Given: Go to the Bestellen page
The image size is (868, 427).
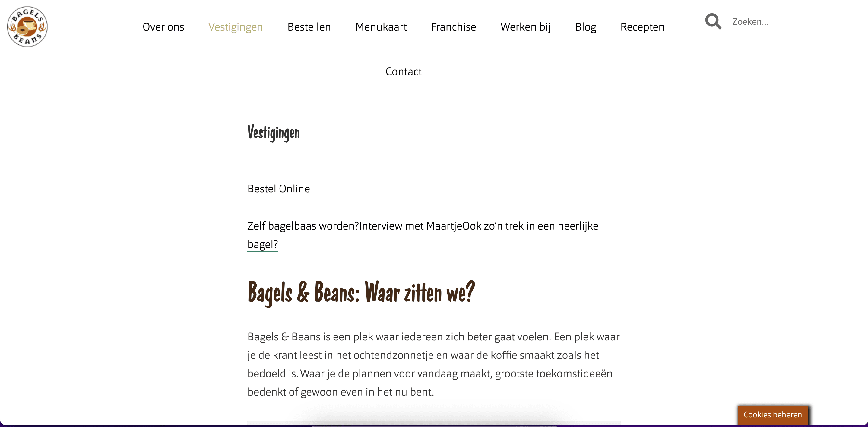Looking at the screenshot, I should click(309, 27).
